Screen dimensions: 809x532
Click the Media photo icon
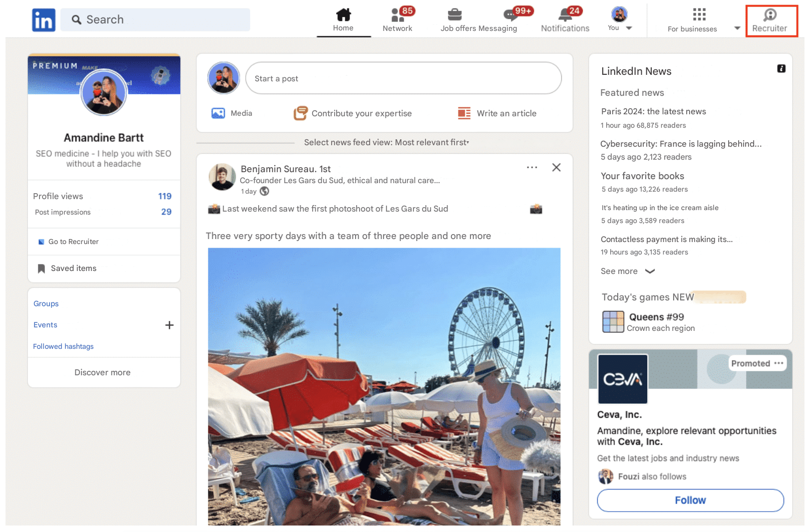218,113
